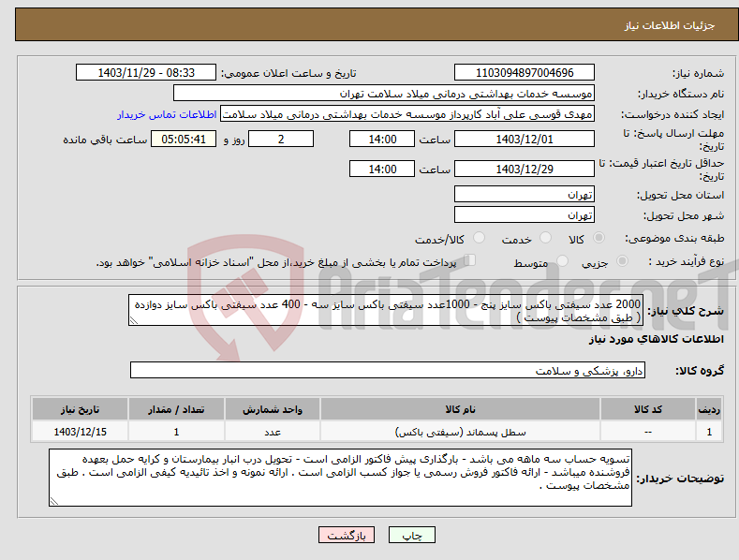
Task: Click the شهر محل تحویل field
Action: pos(525,215)
